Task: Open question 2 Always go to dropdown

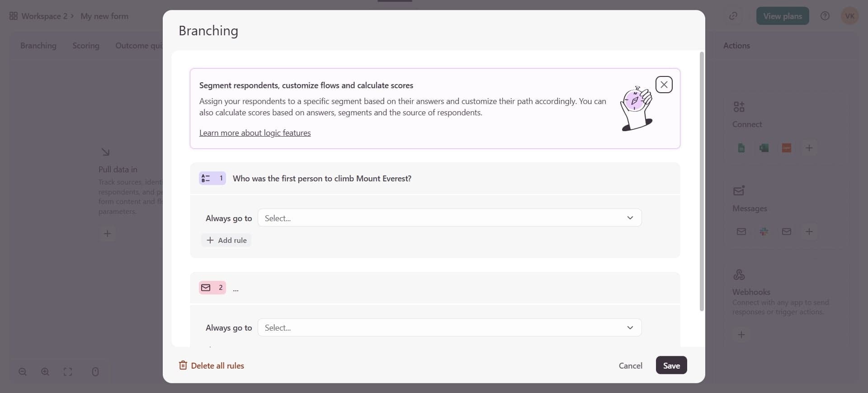Action: pyautogui.click(x=449, y=327)
